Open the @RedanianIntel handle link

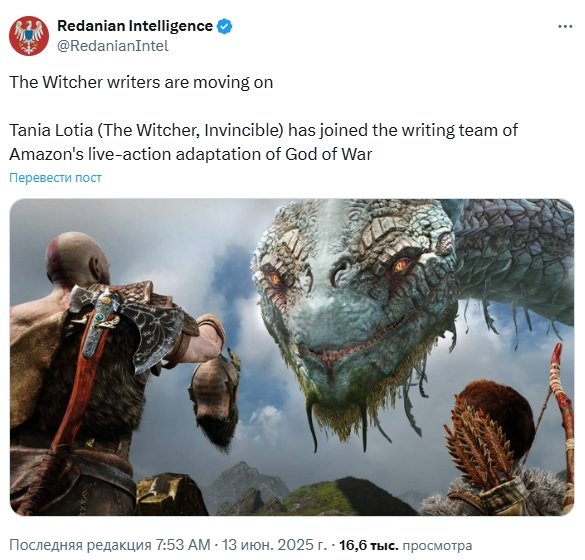pos(113,46)
